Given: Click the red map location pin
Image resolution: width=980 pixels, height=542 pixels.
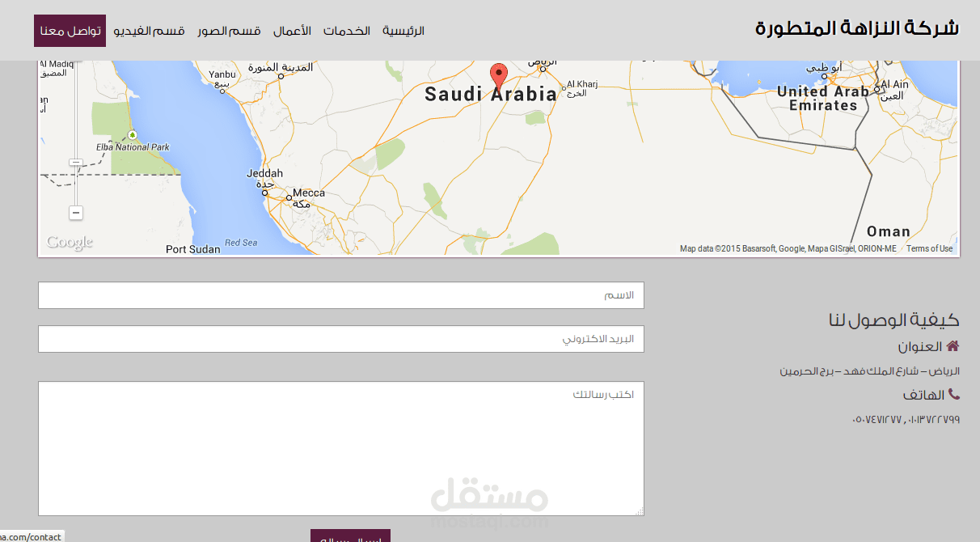Looking at the screenshot, I should tap(499, 78).
